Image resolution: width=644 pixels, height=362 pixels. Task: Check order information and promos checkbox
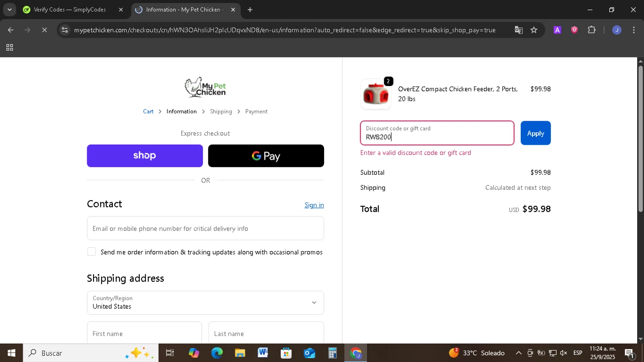click(x=91, y=252)
